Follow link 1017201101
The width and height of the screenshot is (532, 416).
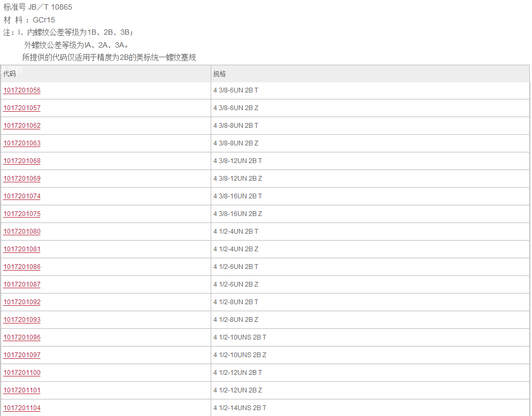click(22, 390)
